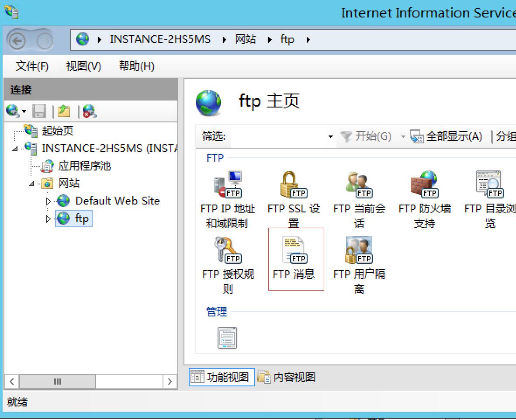Click the 分组 grouping control

click(x=506, y=136)
